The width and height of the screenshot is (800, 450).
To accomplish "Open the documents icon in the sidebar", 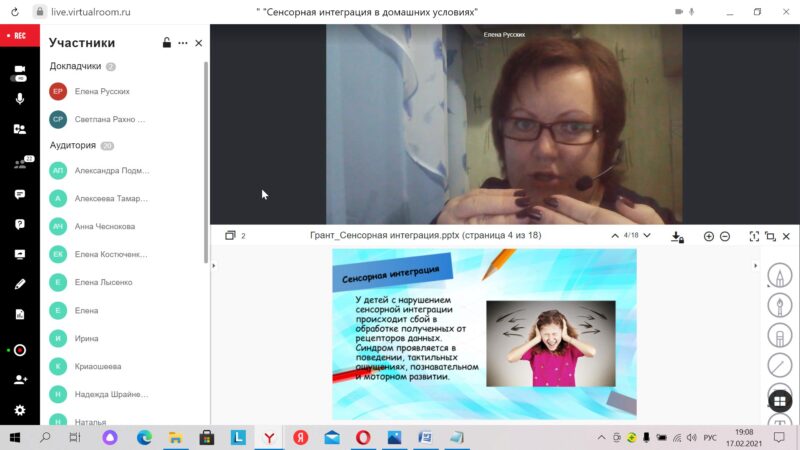I will click(19, 314).
